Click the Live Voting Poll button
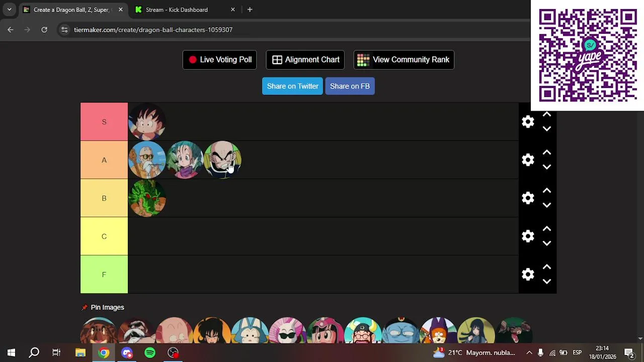This screenshot has height=362, width=644. (220, 60)
